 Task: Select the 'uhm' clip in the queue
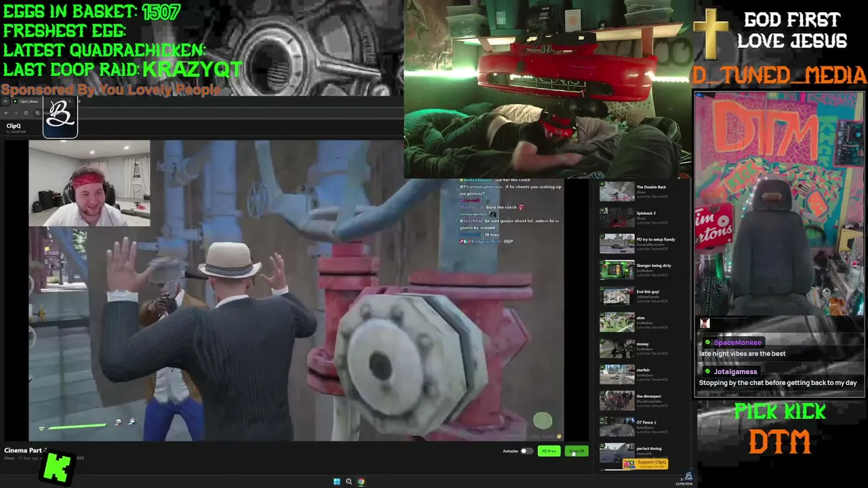tap(641, 318)
